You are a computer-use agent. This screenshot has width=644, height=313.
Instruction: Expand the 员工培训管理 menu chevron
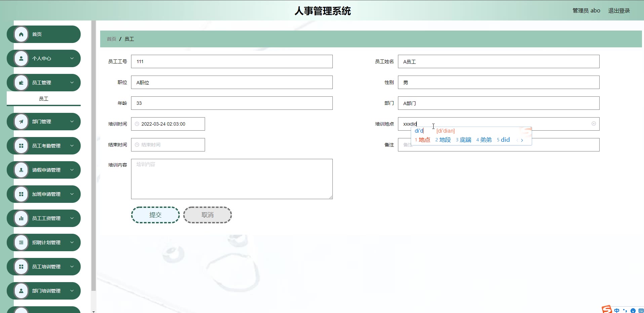click(x=72, y=267)
